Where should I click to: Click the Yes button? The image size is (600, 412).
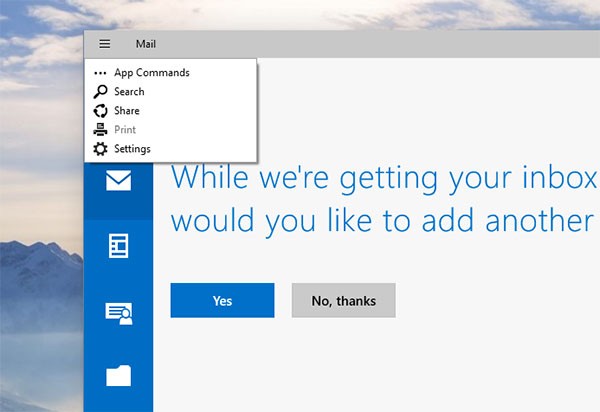(222, 300)
